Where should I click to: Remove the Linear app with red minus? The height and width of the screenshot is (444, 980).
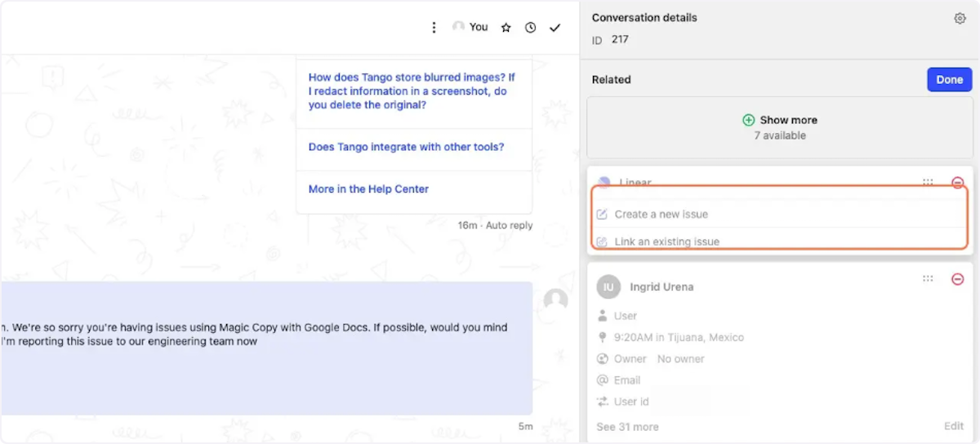tap(958, 183)
